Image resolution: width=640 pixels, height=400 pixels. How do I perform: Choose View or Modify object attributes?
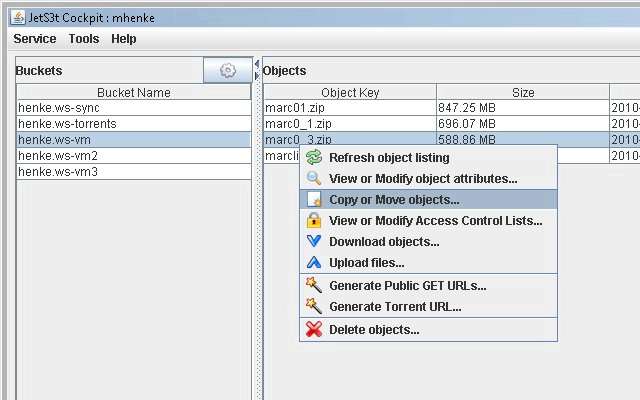tap(429, 178)
